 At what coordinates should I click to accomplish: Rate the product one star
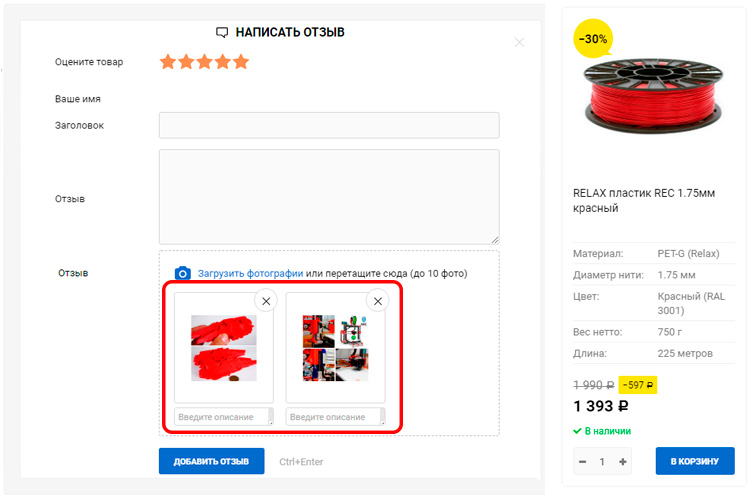click(x=168, y=62)
